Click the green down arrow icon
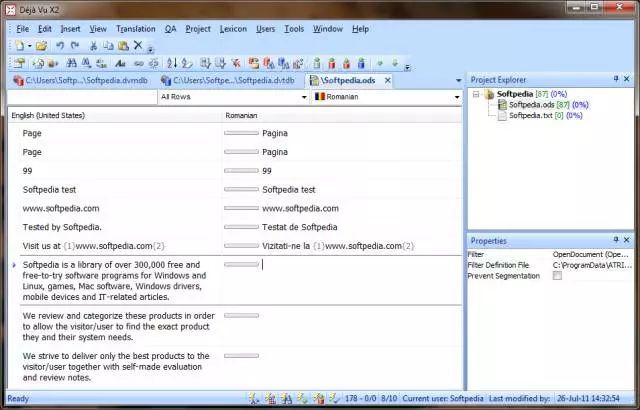 point(395,63)
